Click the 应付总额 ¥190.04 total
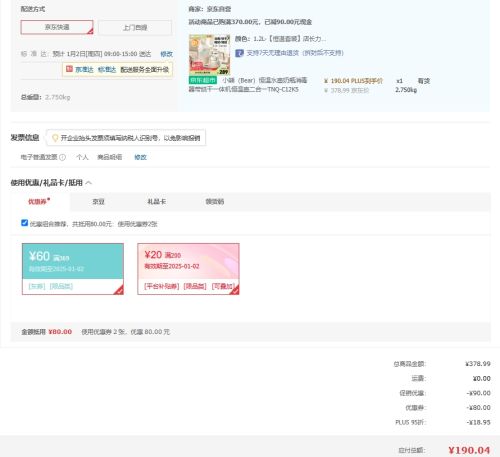Screen dimensions: 500x457 tap(469, 450)
